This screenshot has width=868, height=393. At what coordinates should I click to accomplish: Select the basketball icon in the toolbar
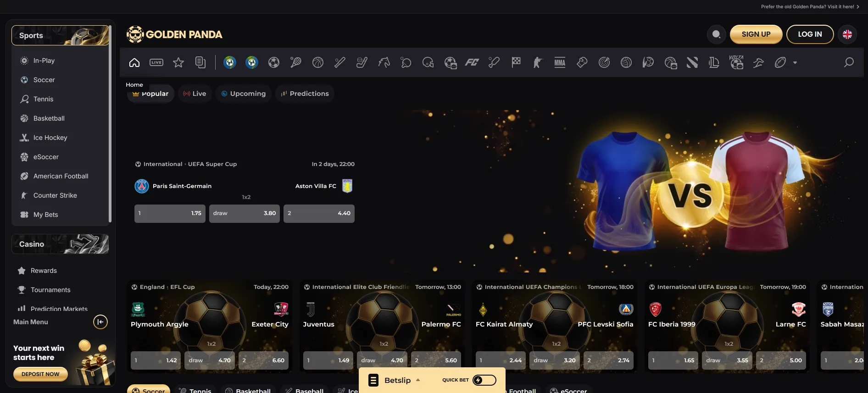[x=318, y=62]
